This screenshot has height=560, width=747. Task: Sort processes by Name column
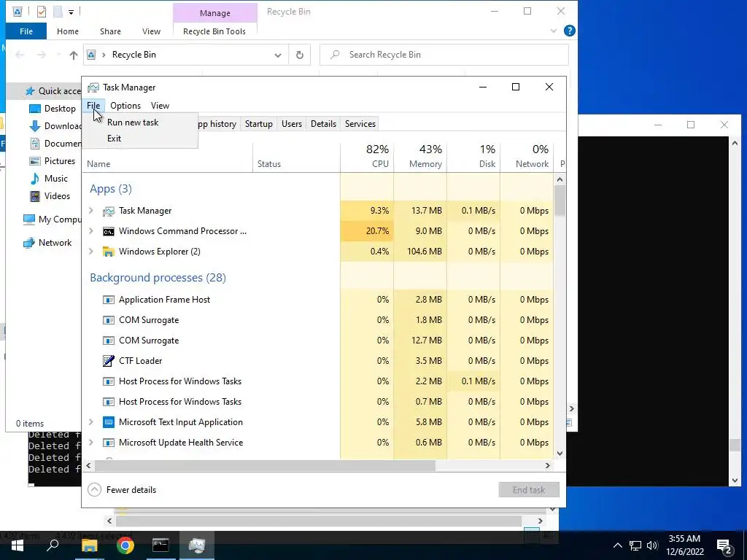click(98, 164)
